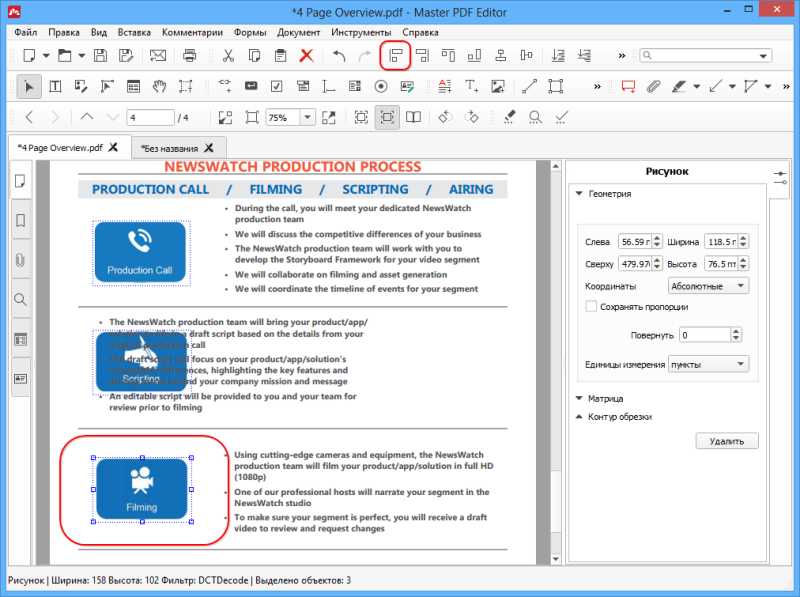Open the New document dropdown arrow
Image resolution: width=800 pixels, height=597 pixels.
pos(46,56)
